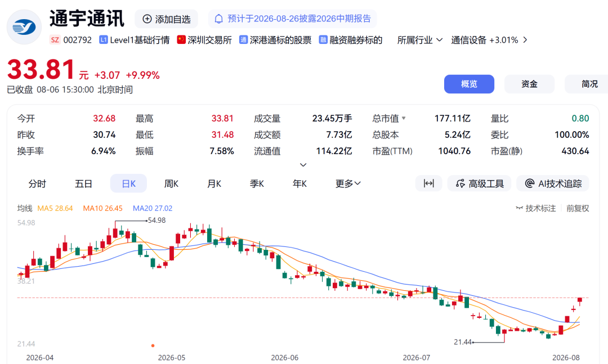The height and width of the screenshot is (364, 608).
Task: Change 前复权 adjustment setting
Action: 578,208
